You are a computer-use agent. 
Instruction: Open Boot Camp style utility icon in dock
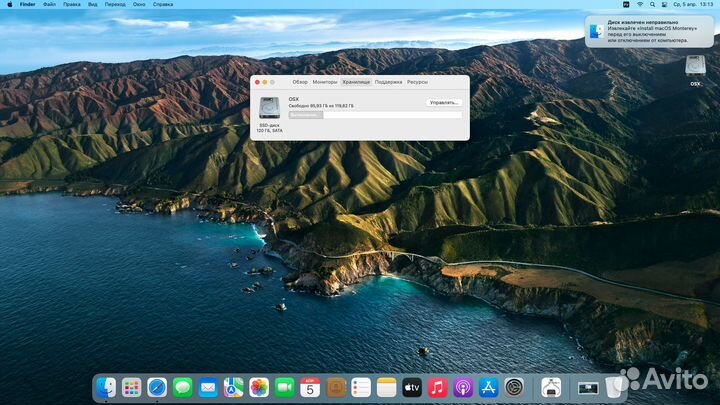click(551, 388)
